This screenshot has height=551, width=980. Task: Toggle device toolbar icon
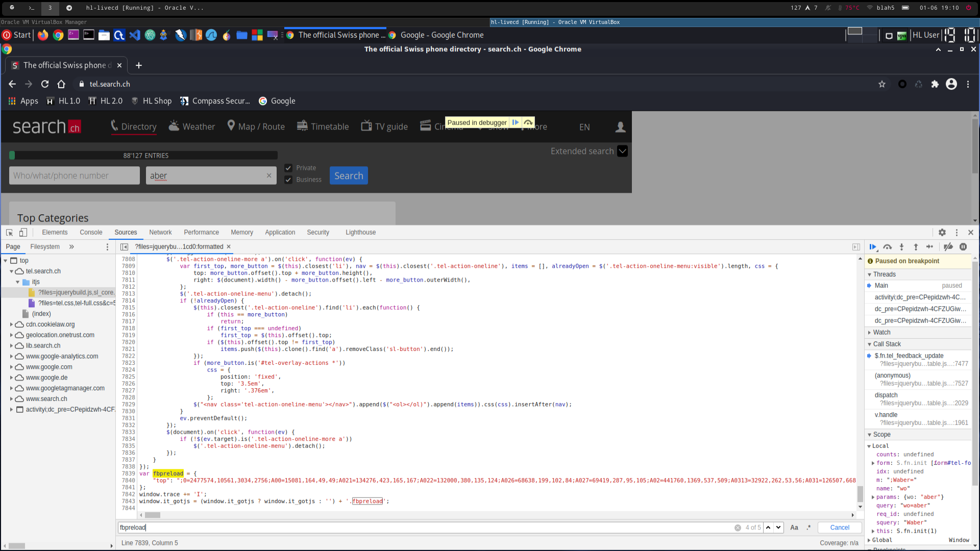click(23, 233)
